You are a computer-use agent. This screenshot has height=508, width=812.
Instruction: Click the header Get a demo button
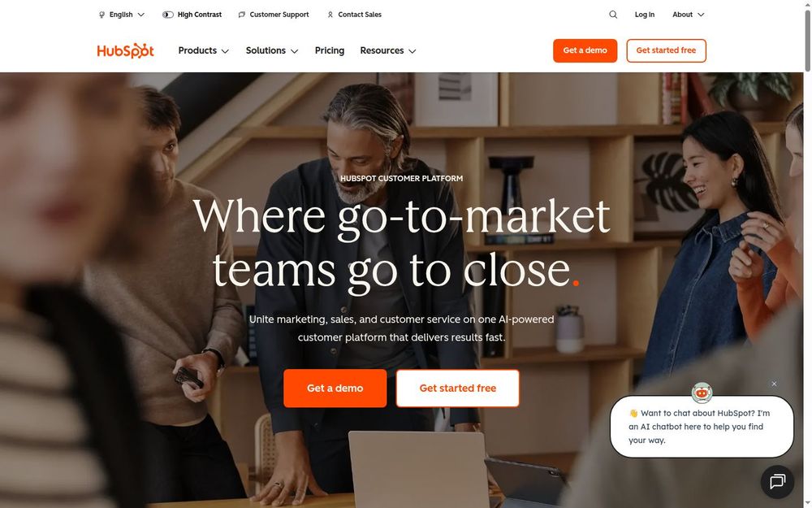(585, 50)
